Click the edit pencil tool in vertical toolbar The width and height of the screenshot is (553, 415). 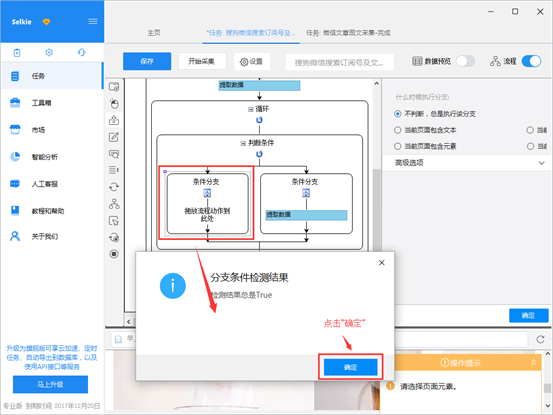click(114, 137)
